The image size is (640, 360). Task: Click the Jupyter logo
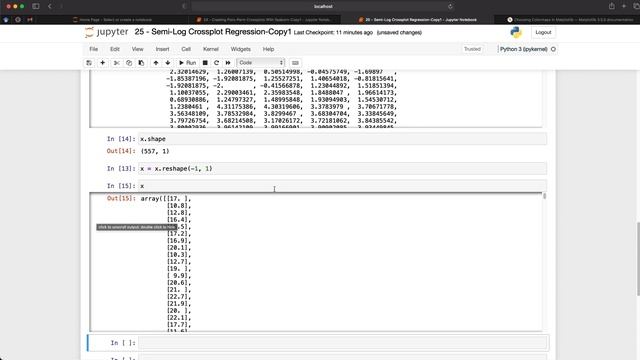click(107, 32)
